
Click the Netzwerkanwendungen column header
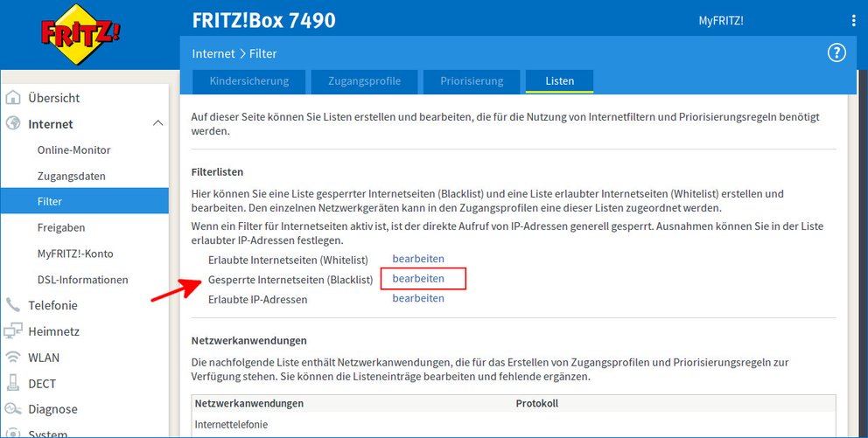point(249,403)
